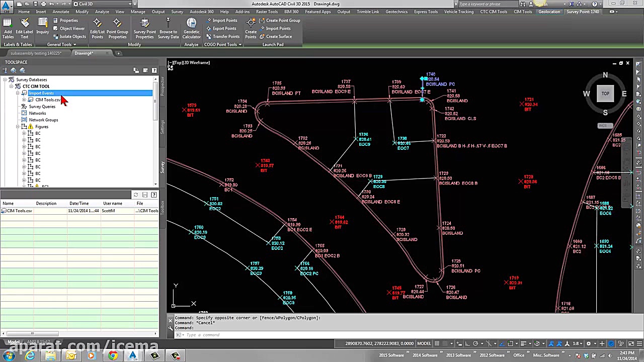Viewport: 644px width, 362px height.
Task: Toggle drawing grid display in status bar
Action: tap(438, 344)
